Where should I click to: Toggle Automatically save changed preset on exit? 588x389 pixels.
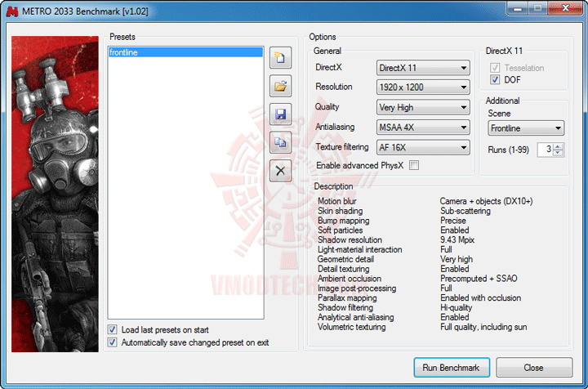[x=112, y=342]
